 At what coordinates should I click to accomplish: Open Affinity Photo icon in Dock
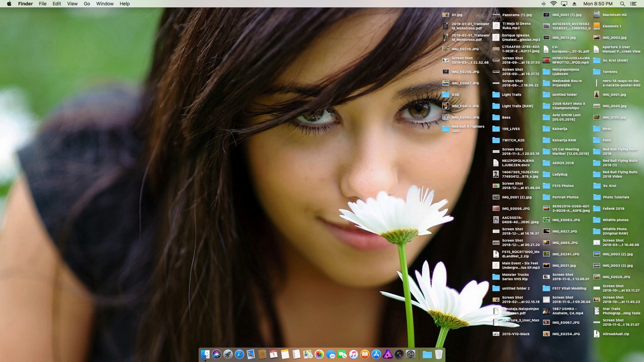coord(388,354)
